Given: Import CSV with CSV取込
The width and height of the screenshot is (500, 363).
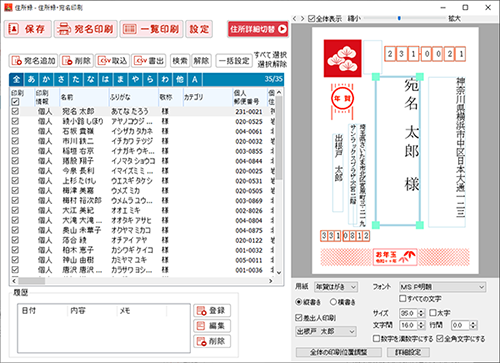Looking at the screenshot, I should [x=113, y=61].
